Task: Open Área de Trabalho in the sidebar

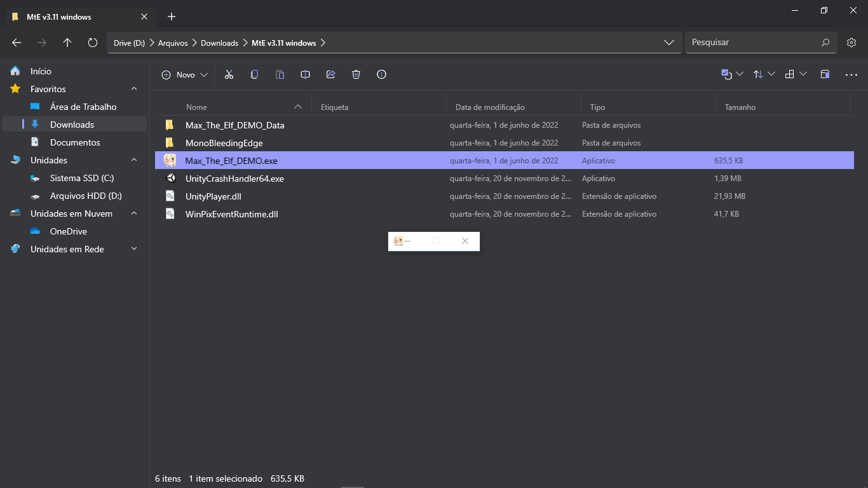Action: tap(75, 107)
